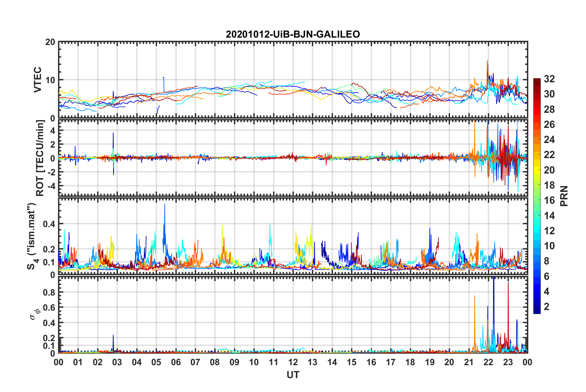Click the 09 tick on UT axis
Screen dimensions: 586x392
coord(234,362)
